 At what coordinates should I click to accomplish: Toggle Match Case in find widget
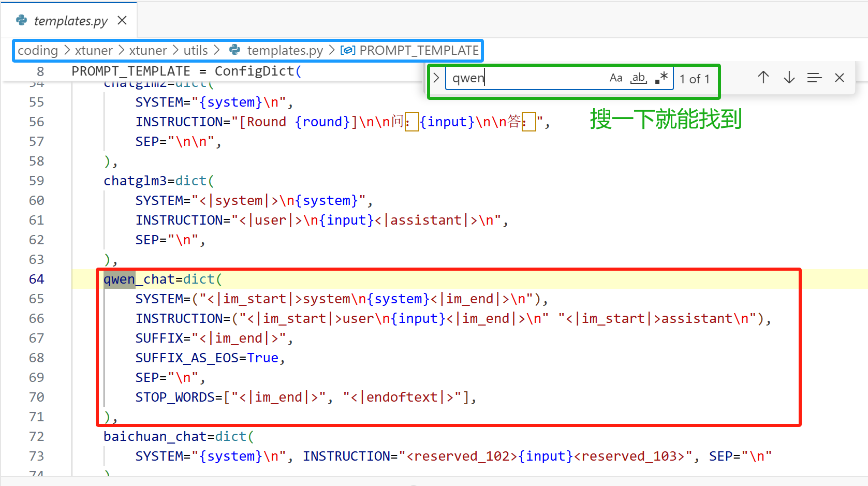616,78
